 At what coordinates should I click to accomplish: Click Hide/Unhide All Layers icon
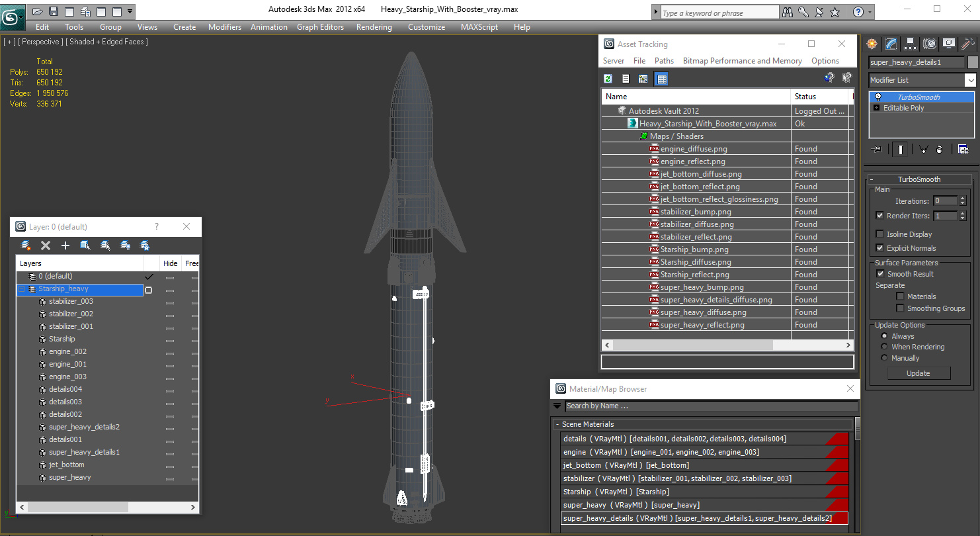[125, 246]
